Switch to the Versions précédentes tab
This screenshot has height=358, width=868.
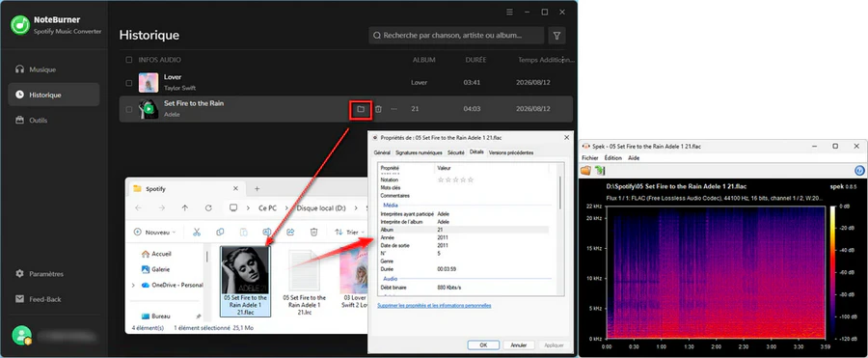pos(511,152)
